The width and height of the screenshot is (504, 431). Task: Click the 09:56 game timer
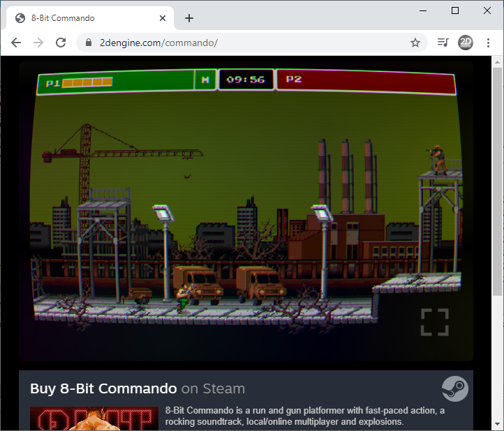246,80
